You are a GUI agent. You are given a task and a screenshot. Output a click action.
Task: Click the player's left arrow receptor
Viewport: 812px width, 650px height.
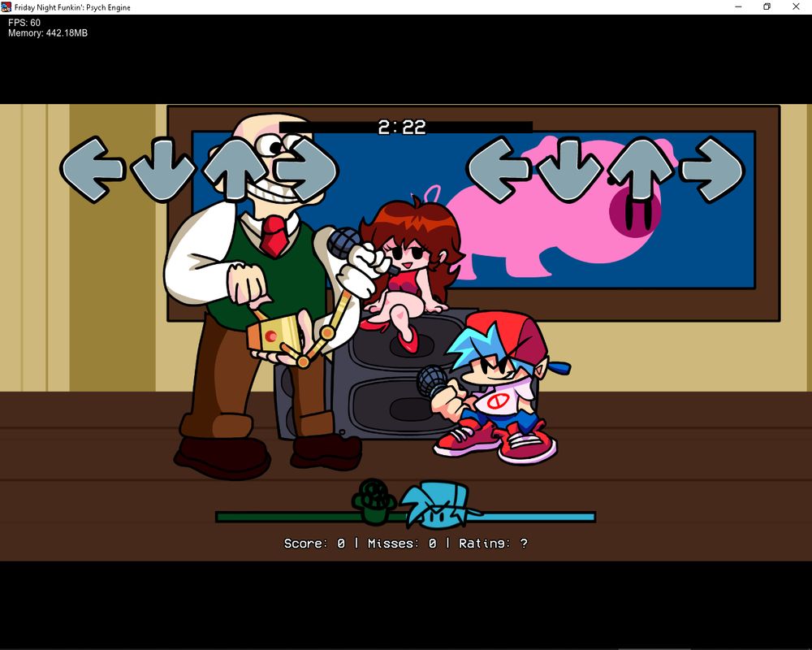(x=499, y=170)
